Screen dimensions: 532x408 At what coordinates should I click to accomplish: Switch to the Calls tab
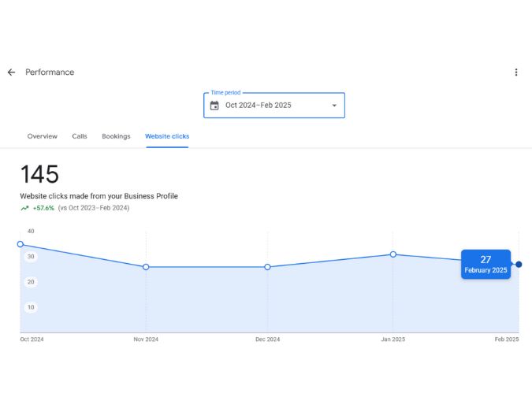tap(80, 136)
